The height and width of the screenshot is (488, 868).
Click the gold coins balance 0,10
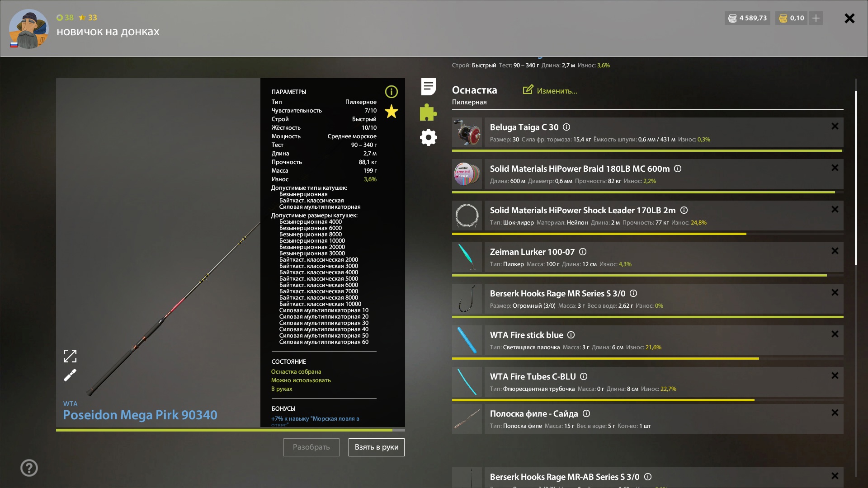(791, 18)
